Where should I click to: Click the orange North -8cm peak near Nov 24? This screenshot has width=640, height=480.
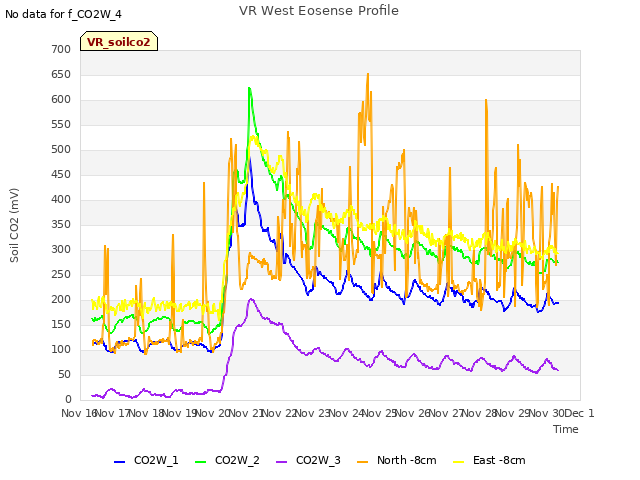click(x=368, y=75)
